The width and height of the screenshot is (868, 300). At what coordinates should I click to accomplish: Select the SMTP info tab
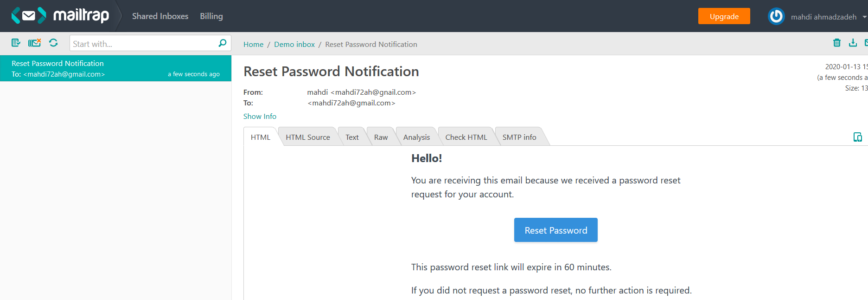tap(519, 137)
